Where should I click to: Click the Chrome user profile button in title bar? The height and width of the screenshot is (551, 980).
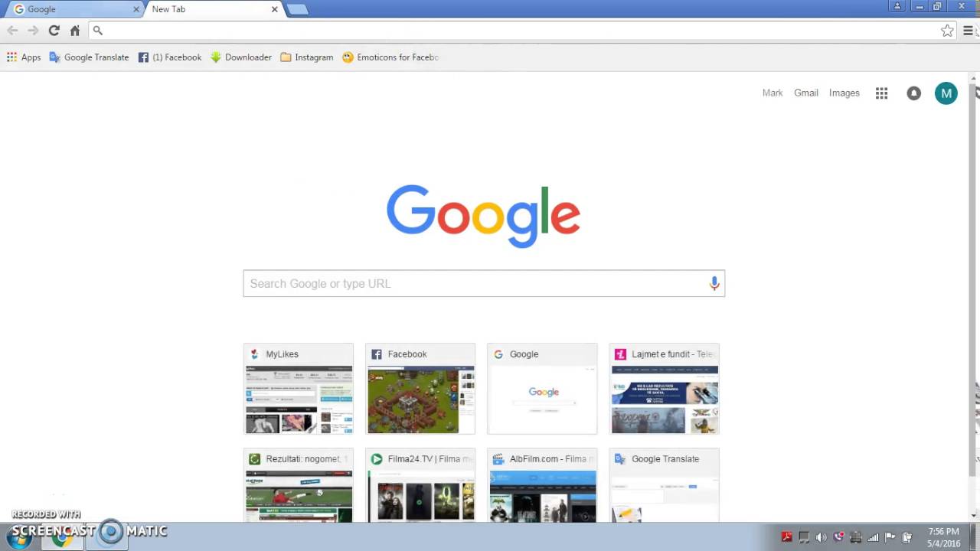[897, 6]
